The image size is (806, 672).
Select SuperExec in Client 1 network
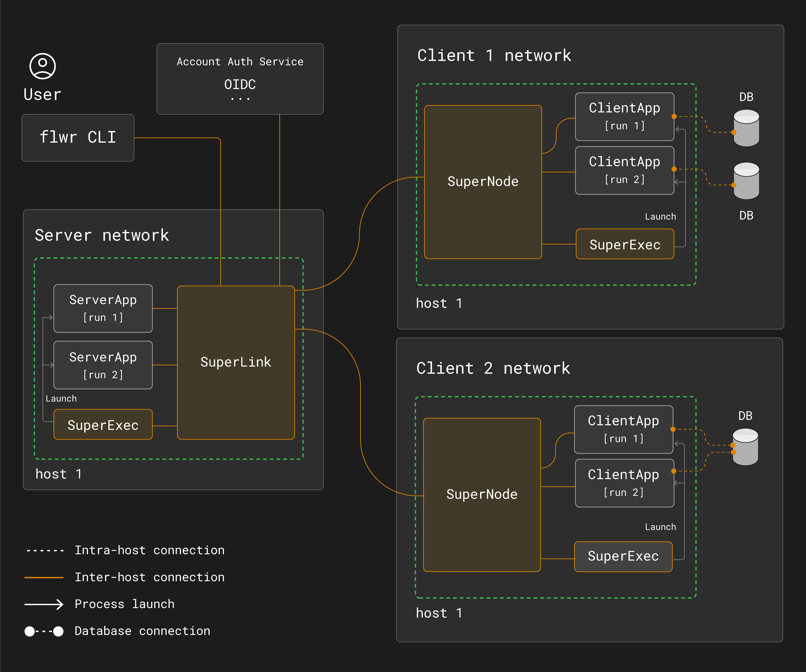tap(625, 244)
